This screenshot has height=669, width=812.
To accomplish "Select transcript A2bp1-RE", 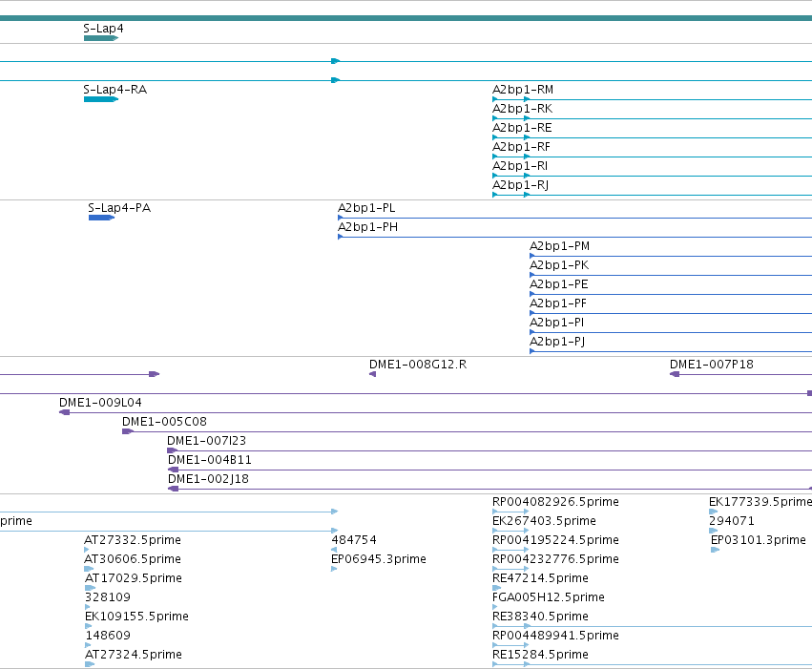I will pyautogui.click(x=522, y=128).
